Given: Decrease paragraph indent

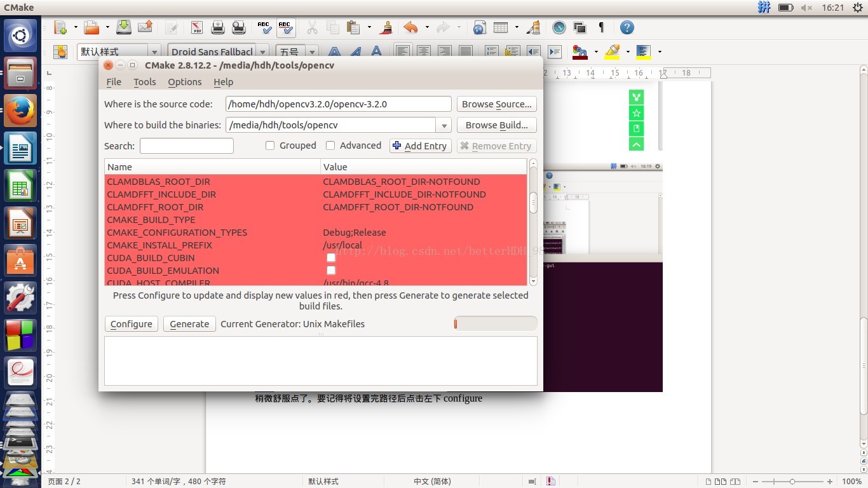Looking at the screenshot, I should [533, 51].
